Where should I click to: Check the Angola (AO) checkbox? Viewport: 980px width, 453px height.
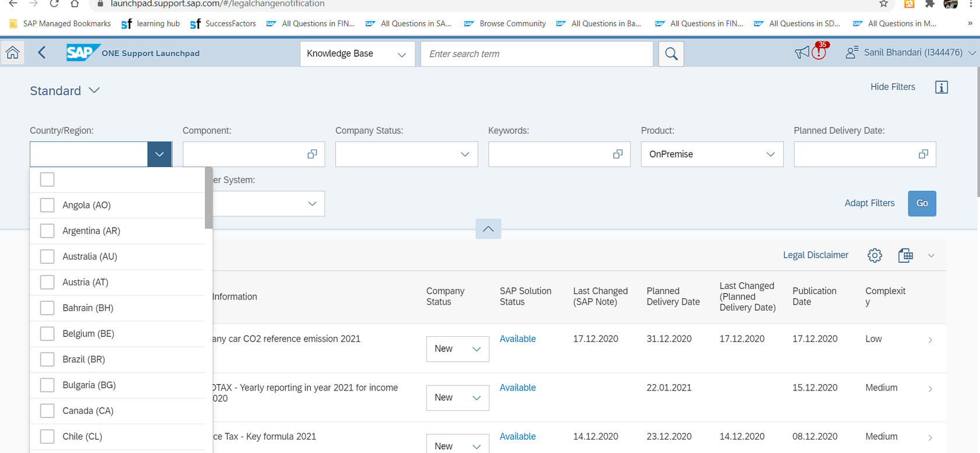coord(47,205)
